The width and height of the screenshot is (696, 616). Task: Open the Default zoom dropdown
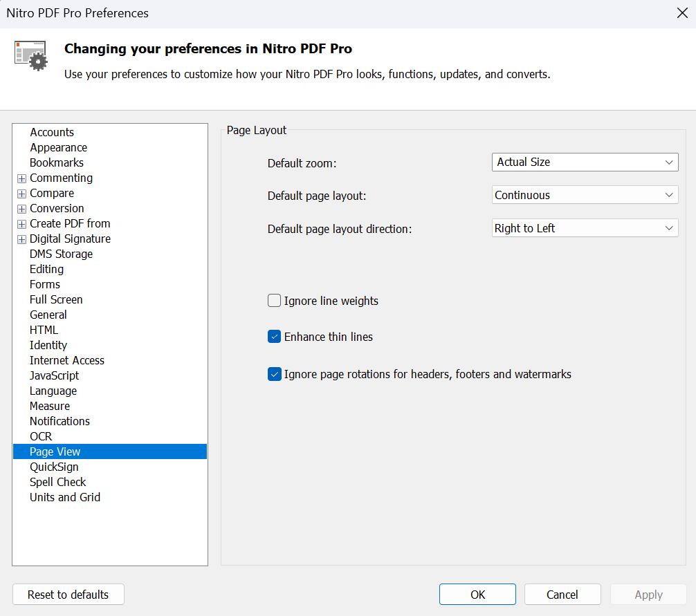pos(585,162)
